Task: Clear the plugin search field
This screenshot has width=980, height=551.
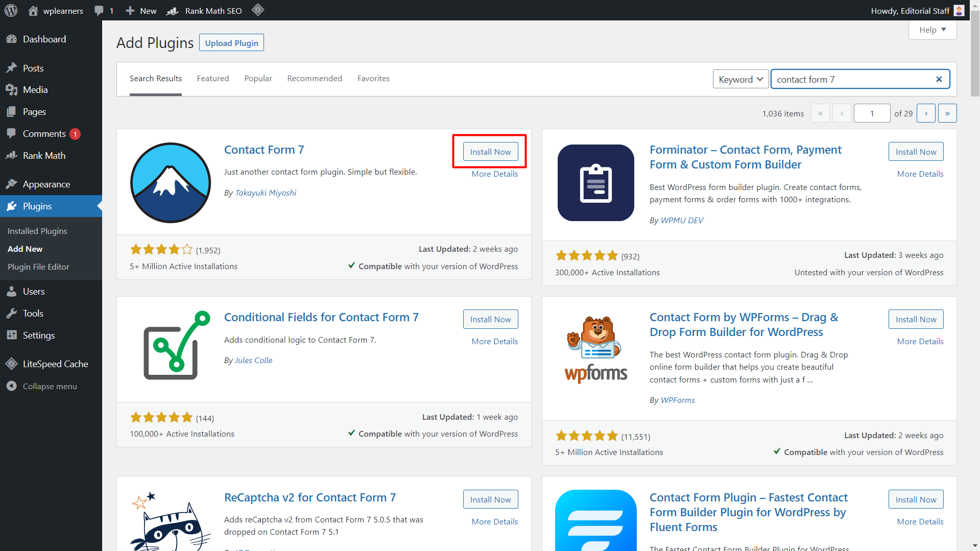Action: coord(939,79)
